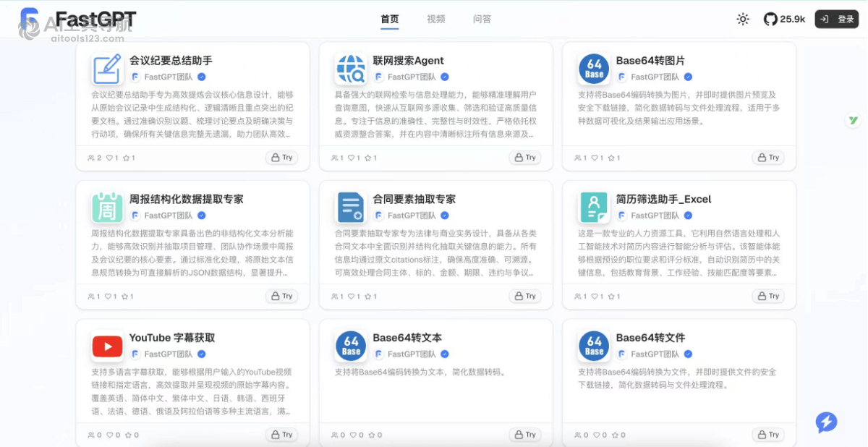
Task: Open the 简历筛选助手_Excel app icon
Action: coord(594,208)
